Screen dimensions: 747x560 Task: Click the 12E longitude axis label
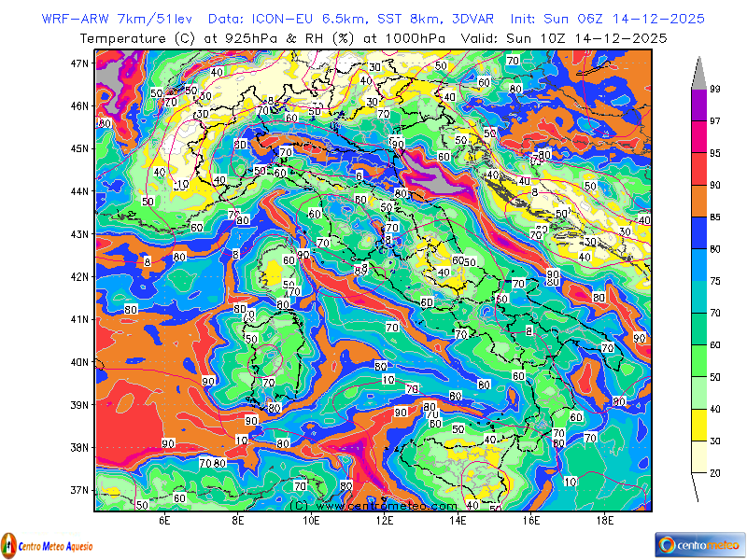(385, 522)
